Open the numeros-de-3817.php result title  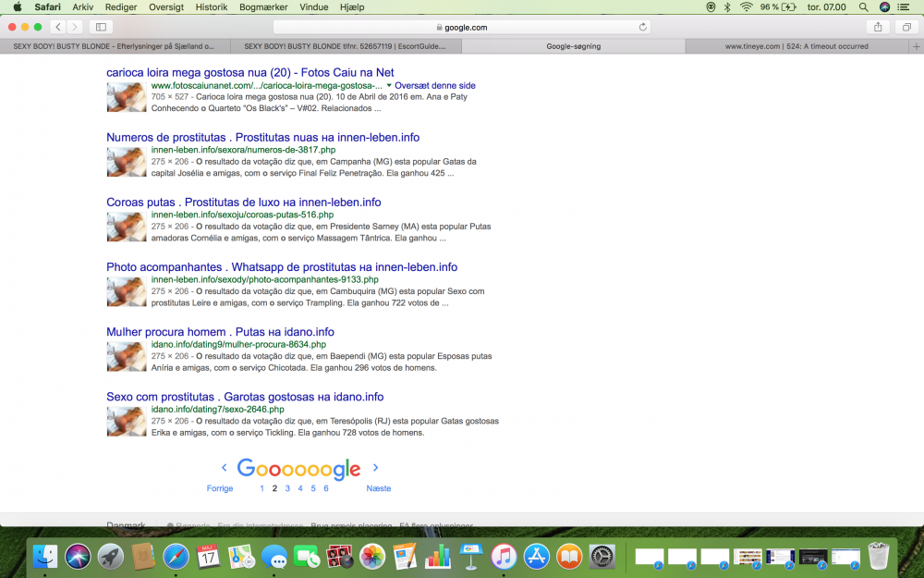click(262, 138)
